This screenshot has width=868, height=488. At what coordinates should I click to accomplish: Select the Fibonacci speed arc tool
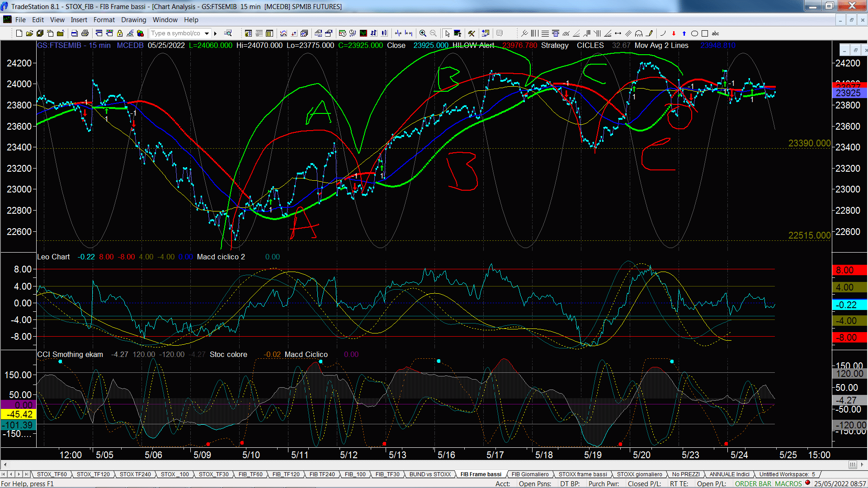click(566, 33)
